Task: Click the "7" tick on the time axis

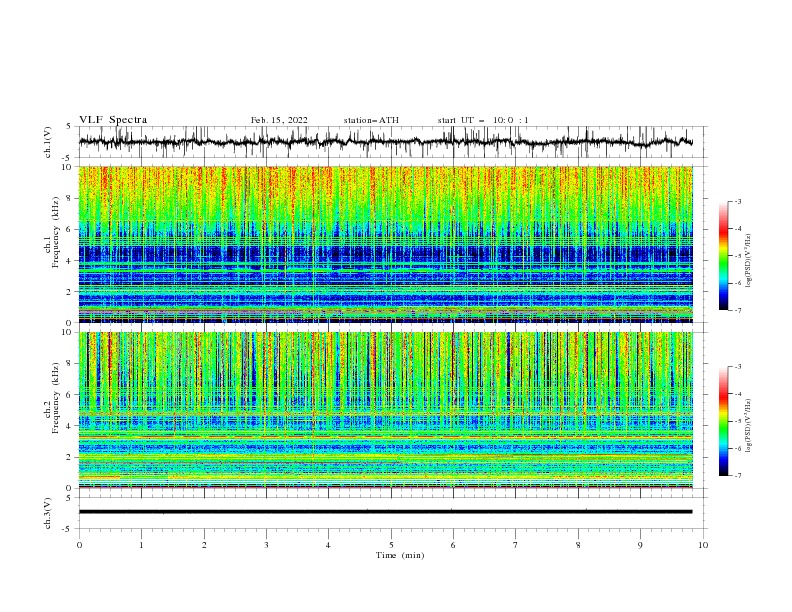Action: [516, 545]
